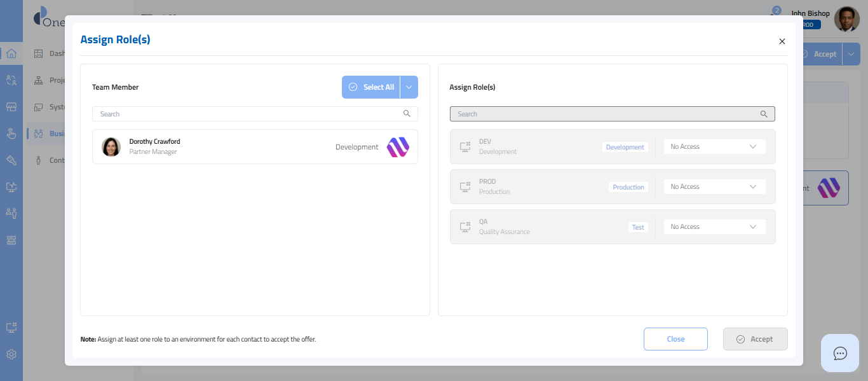Close the Assign Role(s) dialog with X
This screenshot has width=868, height=381.
[x=782, y=41]
